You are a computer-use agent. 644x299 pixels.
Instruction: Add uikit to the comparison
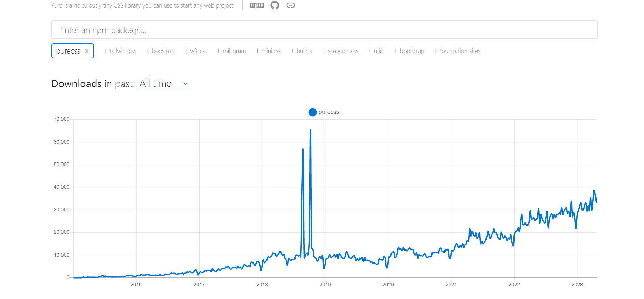tap(376, 51)
